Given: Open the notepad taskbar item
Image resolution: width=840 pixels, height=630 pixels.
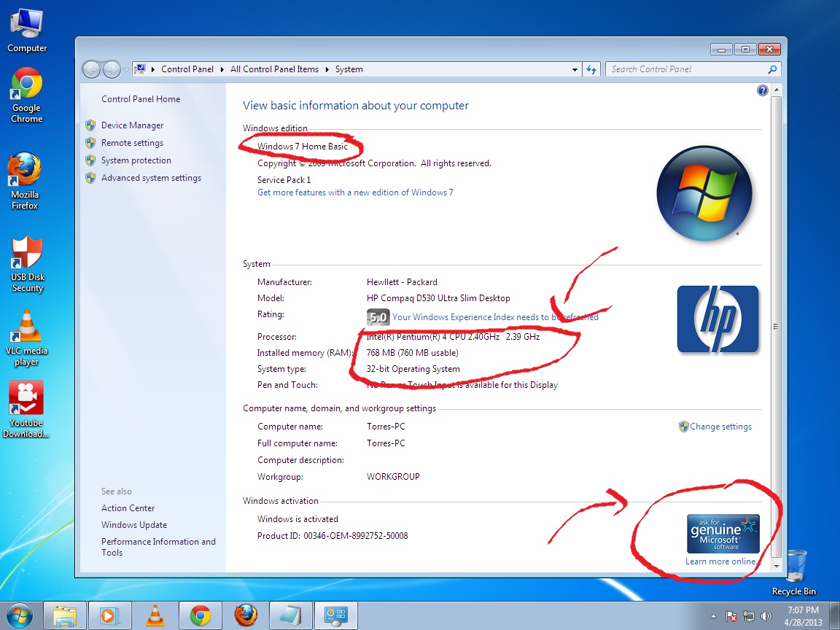Looking at the screenshot, I should [x=291, y=615].
